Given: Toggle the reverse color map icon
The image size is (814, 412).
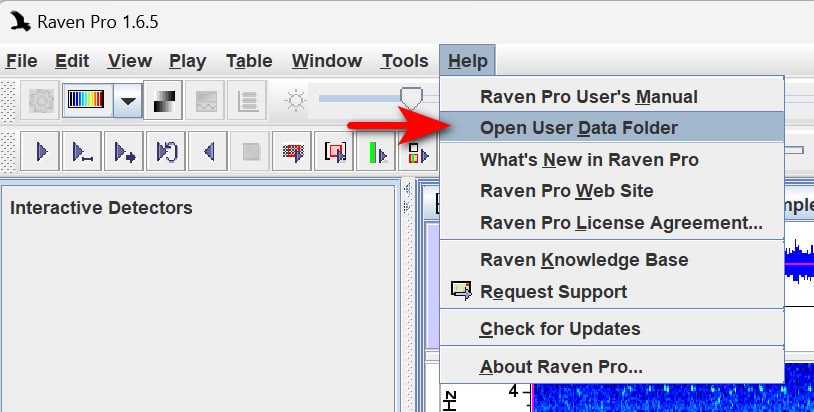Looking at the screenshot, I should coord(163,100).
